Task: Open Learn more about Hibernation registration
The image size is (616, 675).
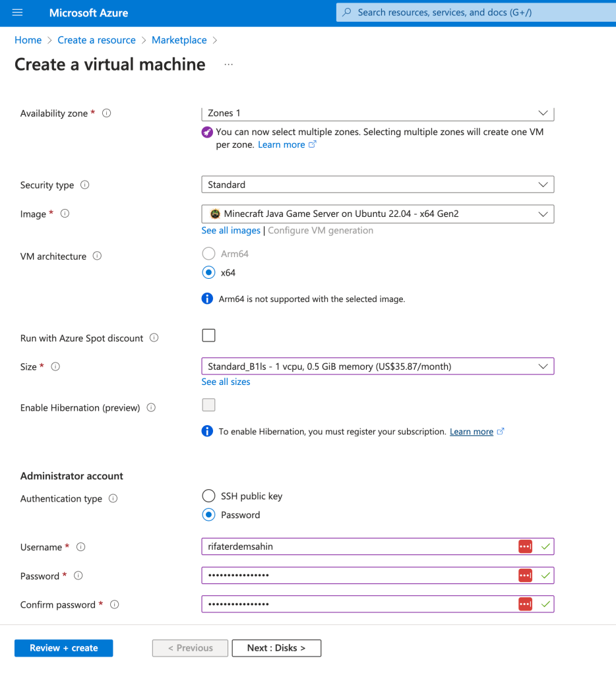Action: point(472,431)
